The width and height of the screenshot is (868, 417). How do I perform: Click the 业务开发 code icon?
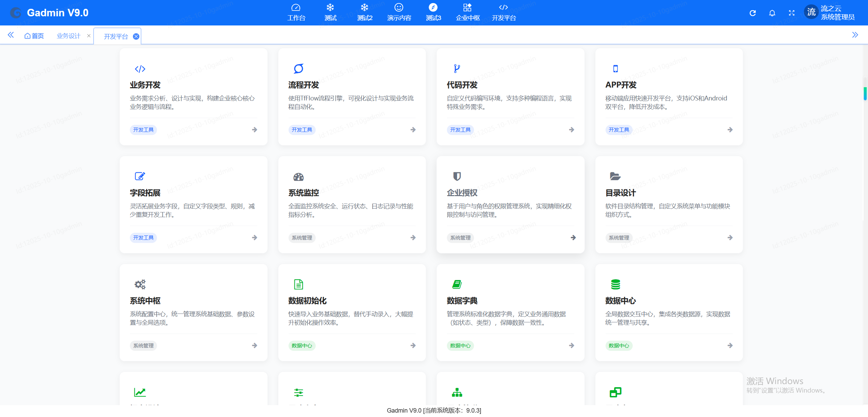pyautogui.click(x=140, y=69)
